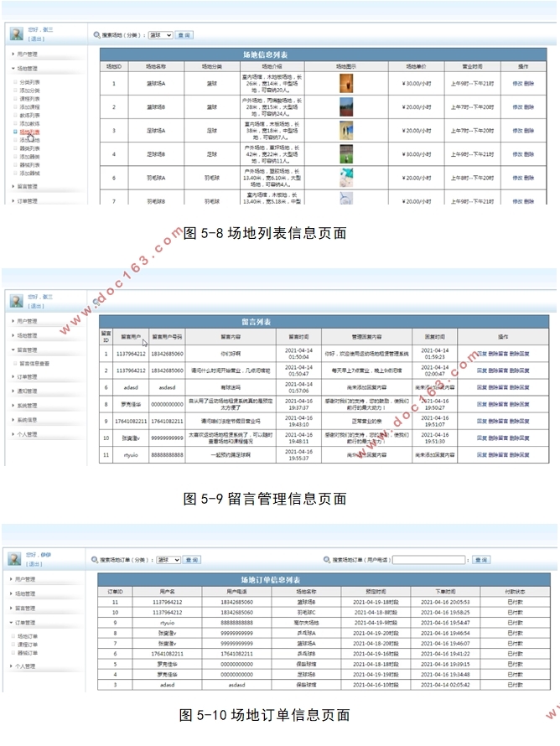This screenshot has width=560, height=746.
Task: Expand 订单管理 in venue list page sidebar
Action: tap(27, 201)
